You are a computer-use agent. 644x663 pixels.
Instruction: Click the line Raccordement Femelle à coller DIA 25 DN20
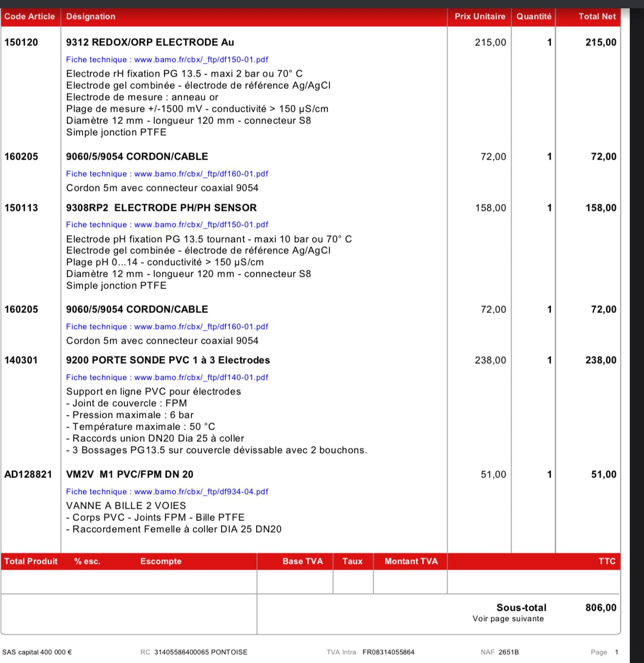coord(174,529)
